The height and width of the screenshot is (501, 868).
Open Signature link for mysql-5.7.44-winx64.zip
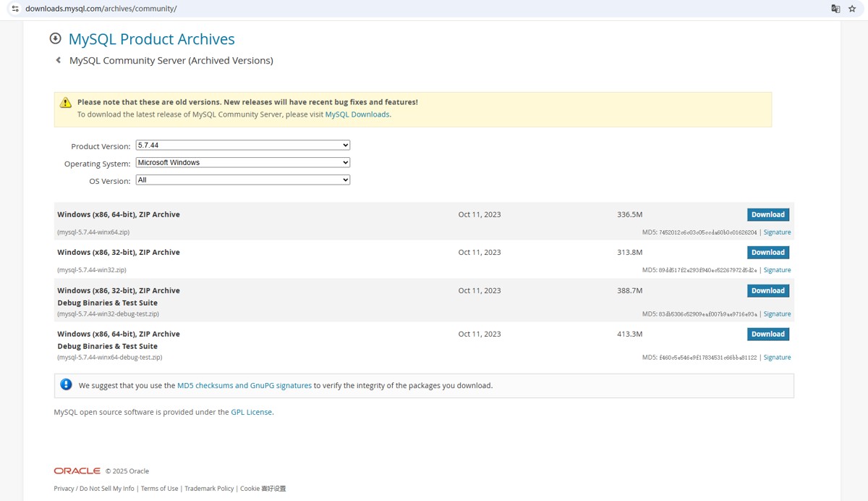[x=777, y=232]
